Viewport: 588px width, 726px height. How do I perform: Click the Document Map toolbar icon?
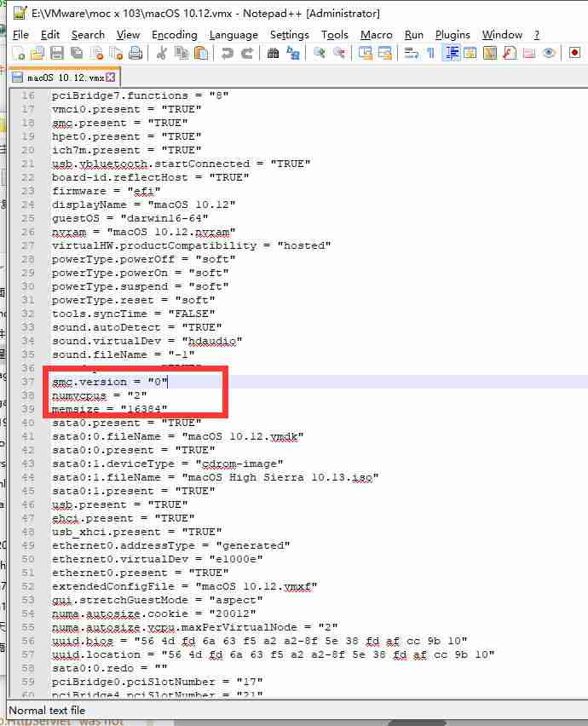coord(490,53)
